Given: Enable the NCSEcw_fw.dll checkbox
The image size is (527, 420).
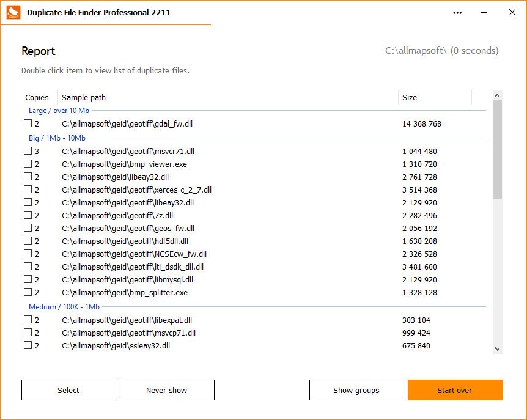Looking at the screenshot, I should 28,254.
